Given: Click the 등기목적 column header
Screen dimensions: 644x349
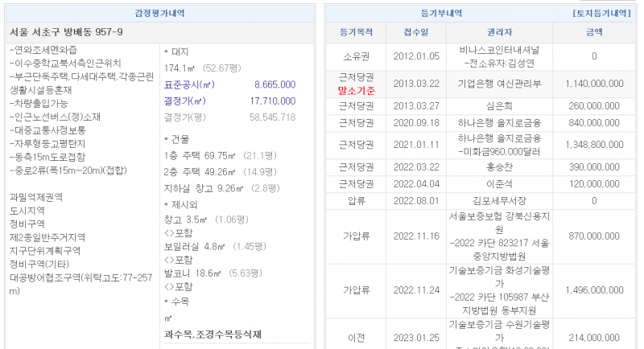Looking at the screenshot, I should pyautogui.click(x=357, y=32).
